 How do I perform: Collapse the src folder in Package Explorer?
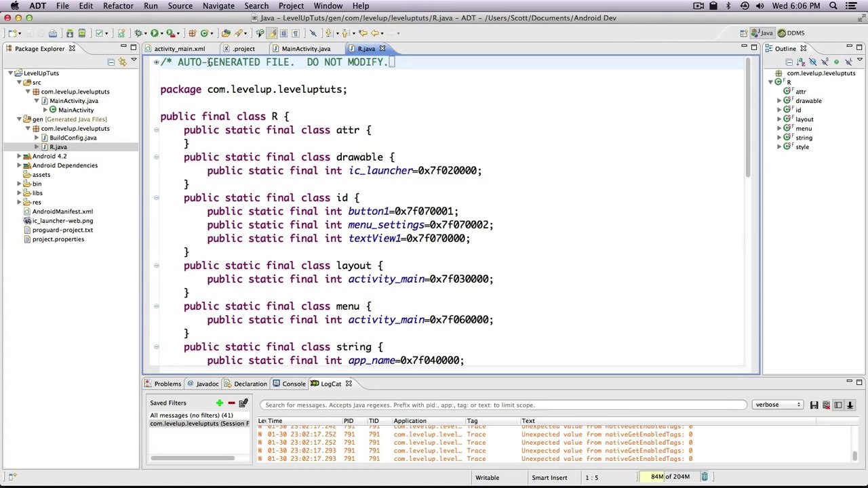click(x=19, y=83)
